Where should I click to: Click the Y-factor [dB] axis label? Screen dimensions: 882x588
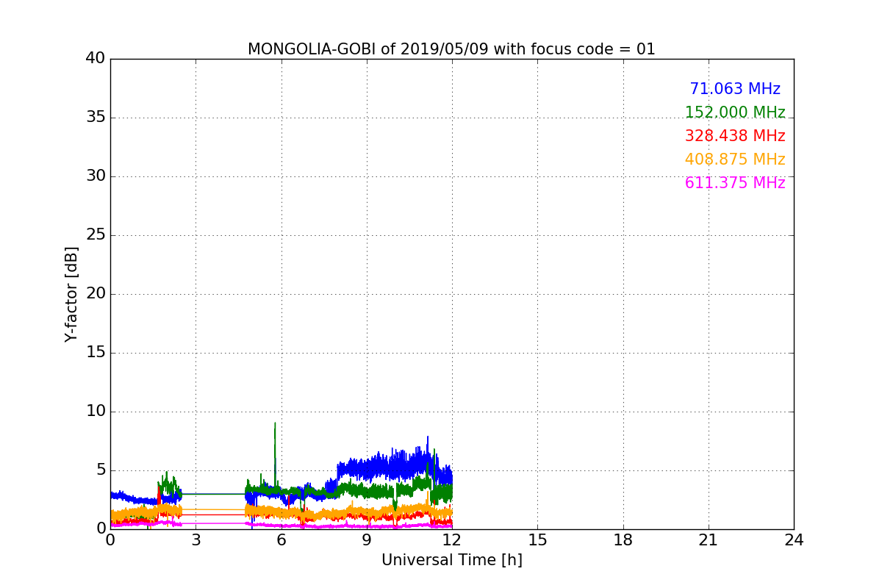pos(71,294)
